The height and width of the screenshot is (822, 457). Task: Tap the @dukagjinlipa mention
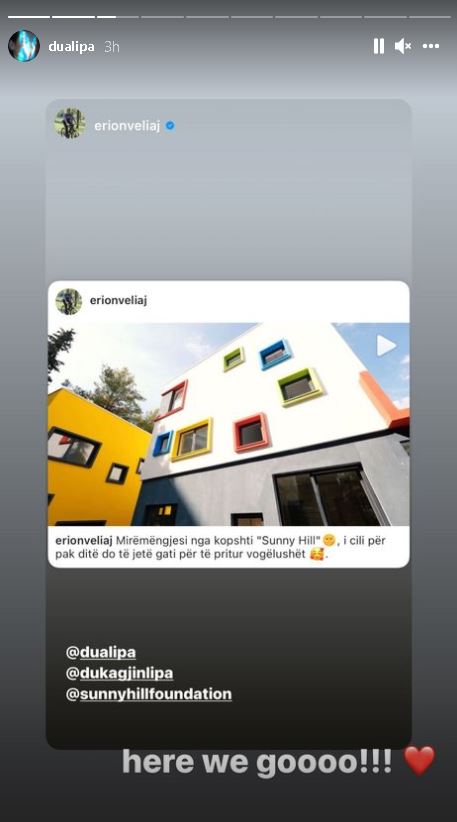[119, 673]
